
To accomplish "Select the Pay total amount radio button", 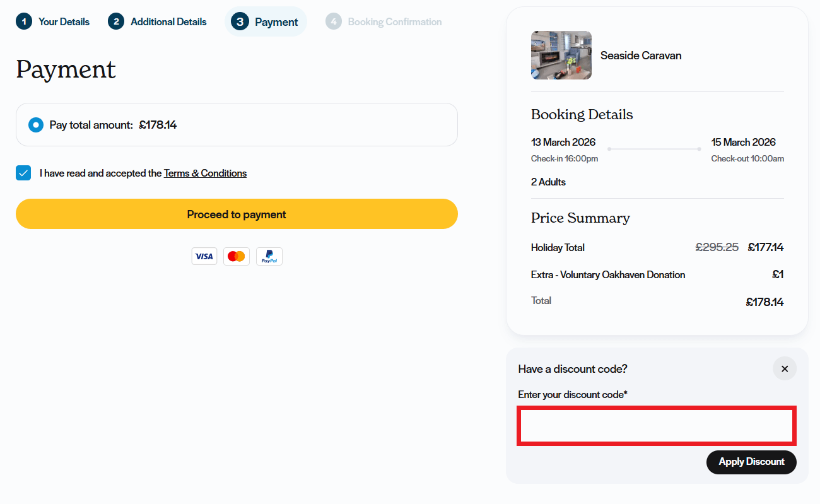I will pyautogui.click(x=36, y=125).
